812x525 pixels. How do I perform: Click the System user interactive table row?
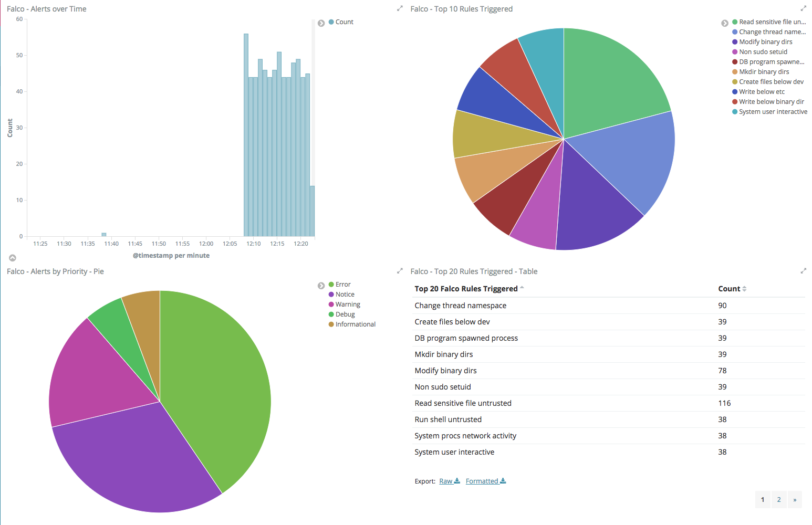[609, 452]
